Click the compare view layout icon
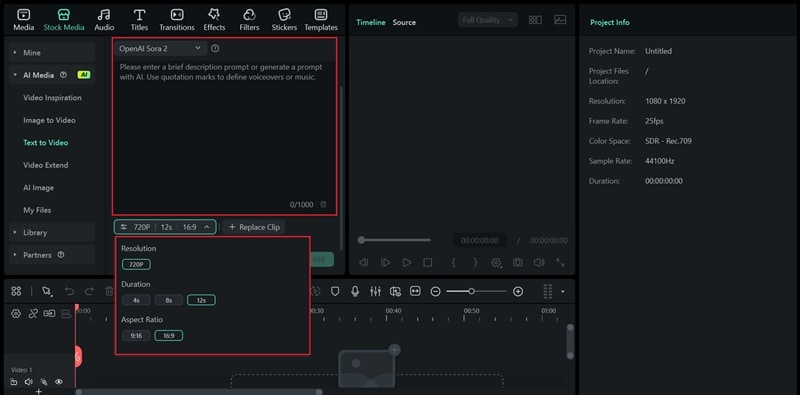The width and height of the screenshot is (800, 395). (x=535, y=20)
